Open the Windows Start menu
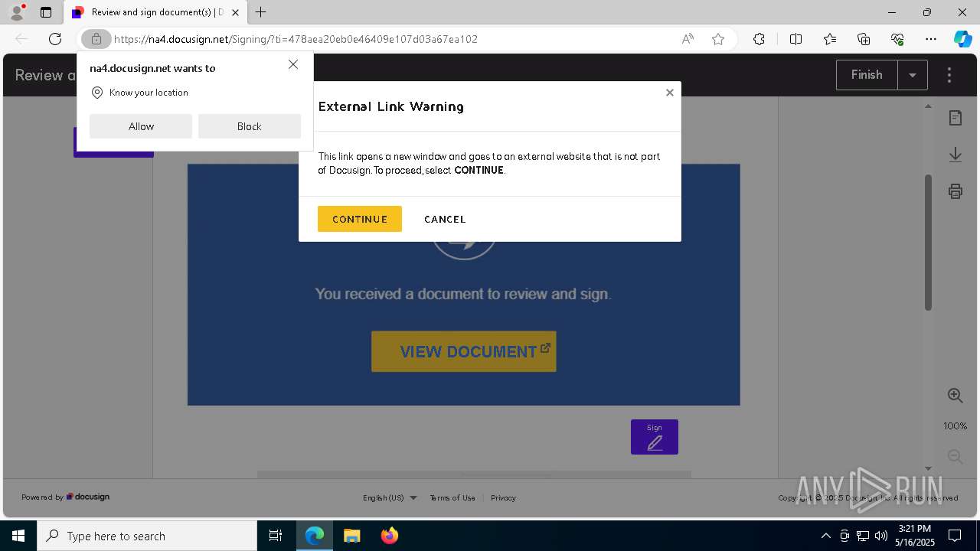The height and width of the screenshot is (551, 980). 18,536
